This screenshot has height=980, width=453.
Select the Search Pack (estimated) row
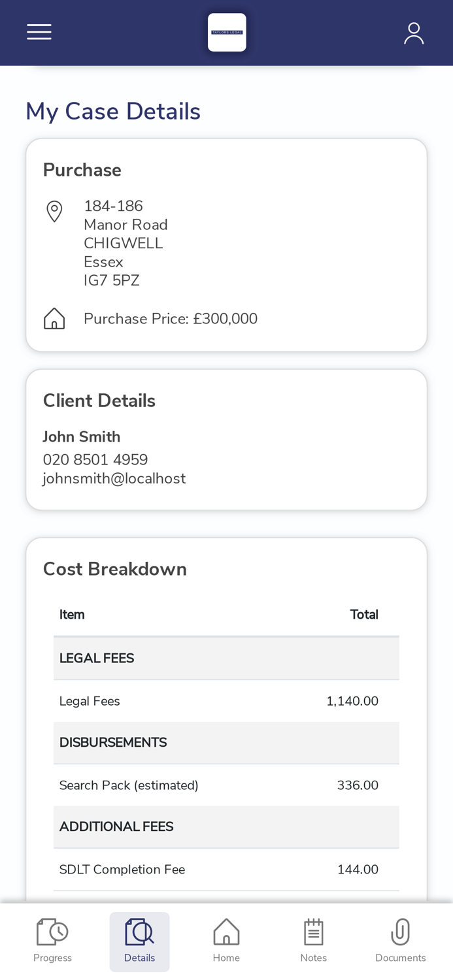pyautogui.click(x=226, y=785)
